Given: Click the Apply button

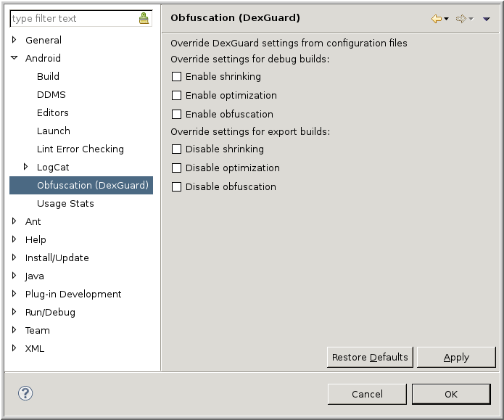Looking at the screenshot, I should pos(456,357).
